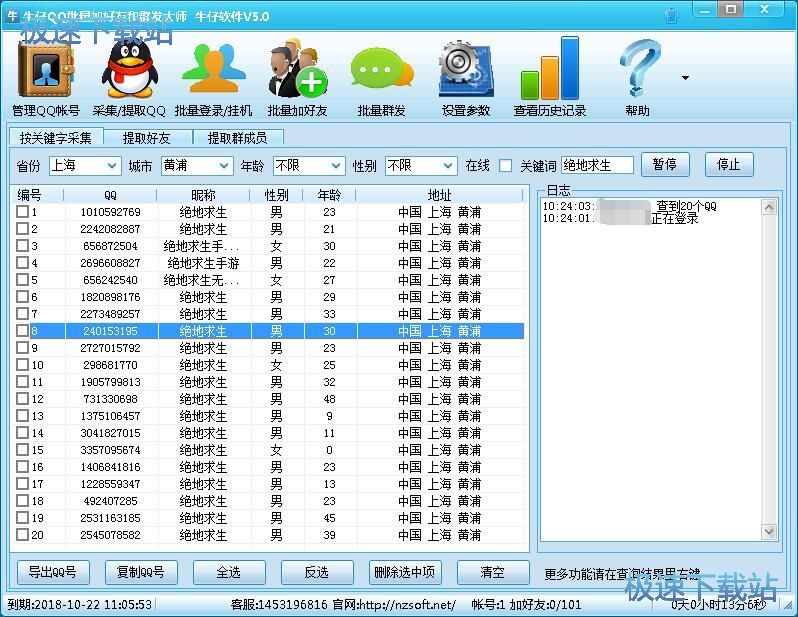
Task: Click the 暂停 button
Action: point(665,164)
